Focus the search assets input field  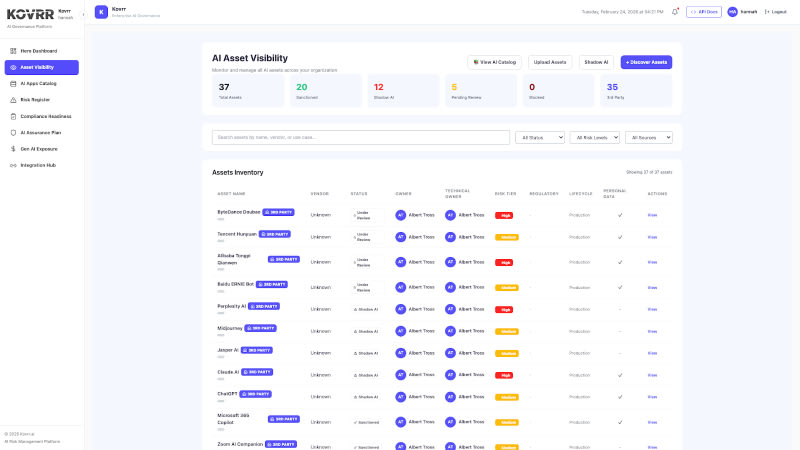[360, 137]
